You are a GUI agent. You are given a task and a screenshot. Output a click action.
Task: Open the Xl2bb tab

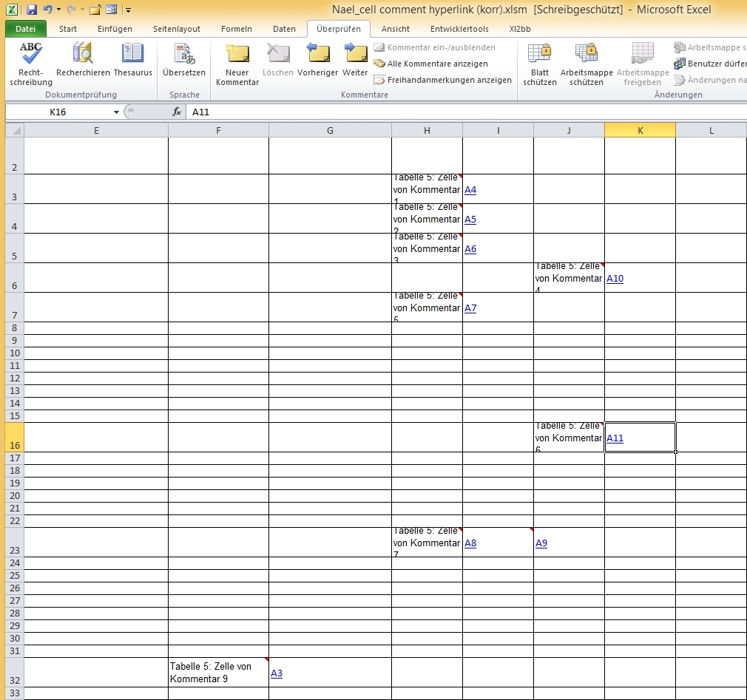[x=520, y=29]
